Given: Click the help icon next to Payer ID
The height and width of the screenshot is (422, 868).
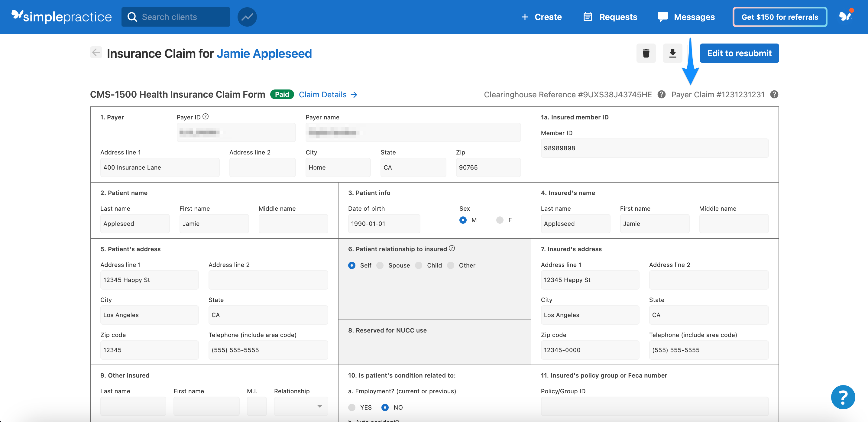Looking at the screenshot, I should click(206, 116).
